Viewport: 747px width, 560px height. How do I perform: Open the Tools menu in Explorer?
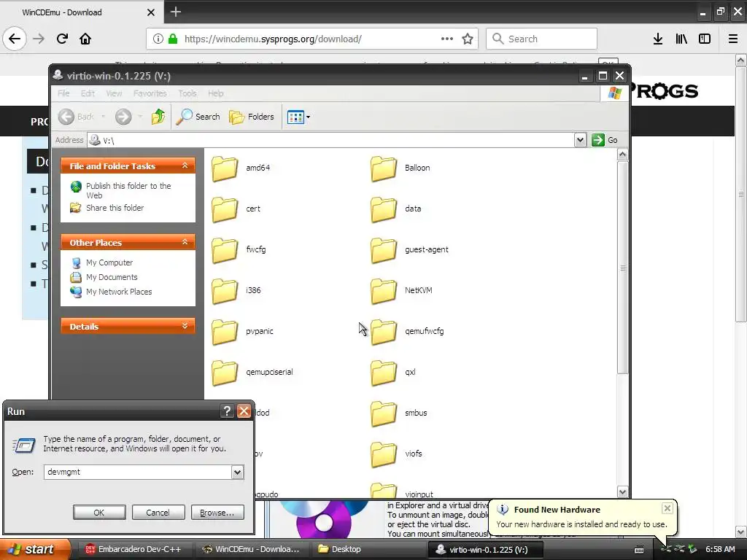(187, 93)
